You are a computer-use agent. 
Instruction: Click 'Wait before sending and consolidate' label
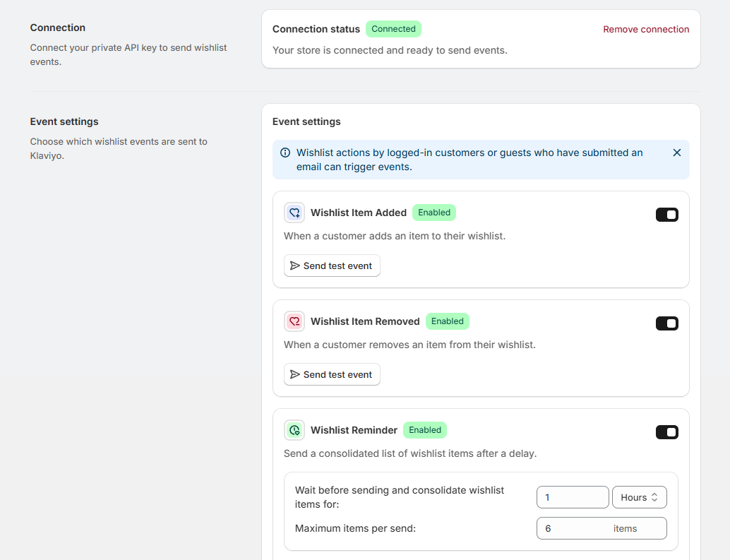click(x=400, y=497)
